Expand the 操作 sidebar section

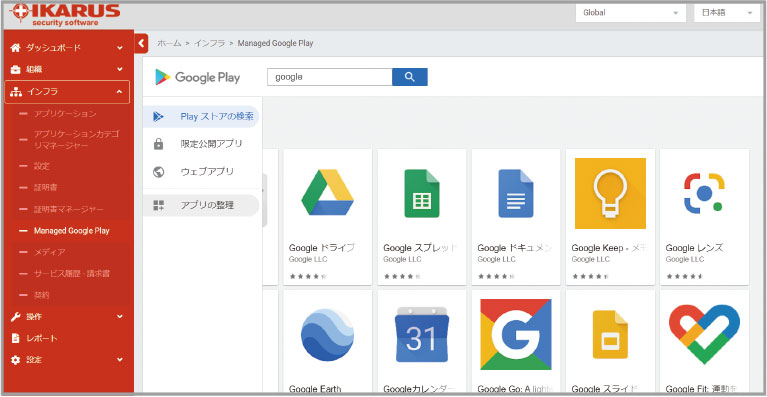67,317
